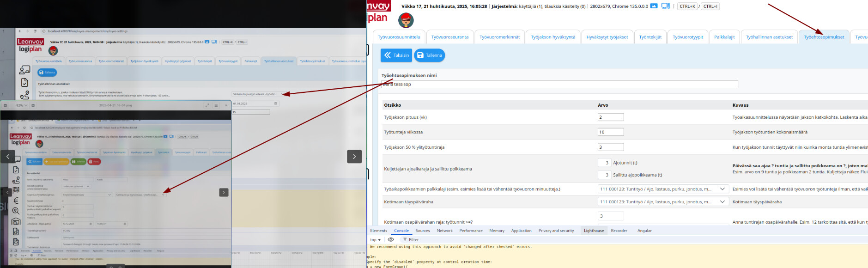Switch to the DevTools Sources tab
Image resolution: width=868 pixels, height=268 pixels.
tap(423, 231)
